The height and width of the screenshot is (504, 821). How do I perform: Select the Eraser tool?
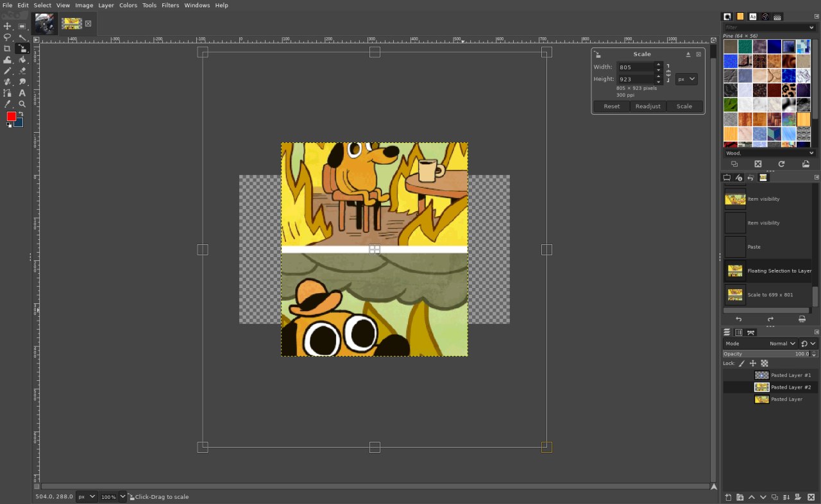pos(22,71)
